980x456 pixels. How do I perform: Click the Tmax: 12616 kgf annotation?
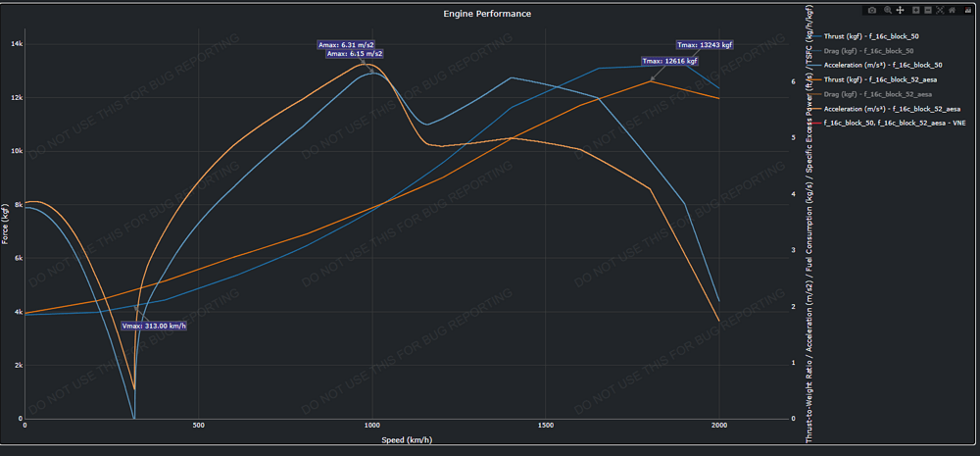670,62
